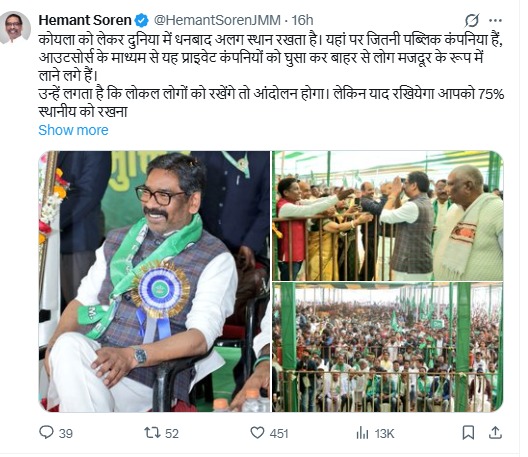Open the top-right greeting crowd photo
Viewport: 528px width, 457px height.
point(388,216)
